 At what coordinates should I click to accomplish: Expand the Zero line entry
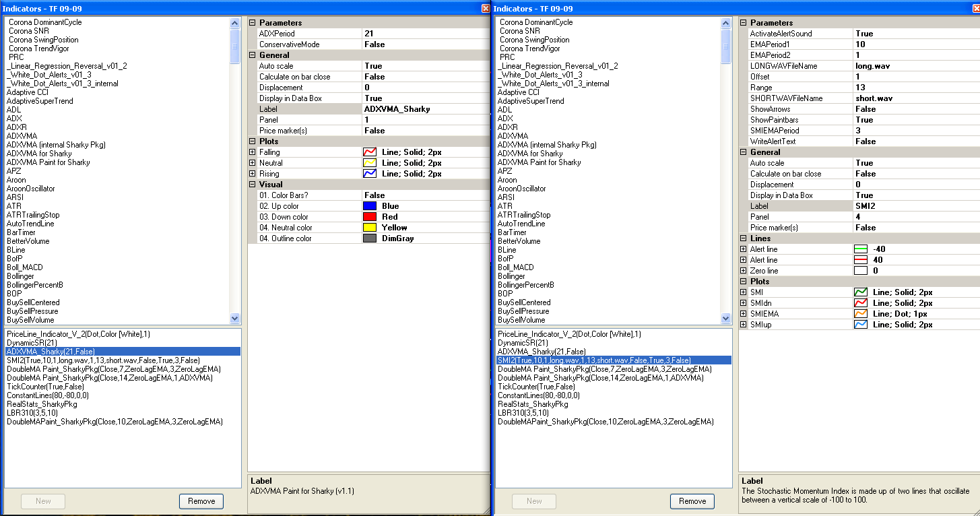(x=744, y=271)
